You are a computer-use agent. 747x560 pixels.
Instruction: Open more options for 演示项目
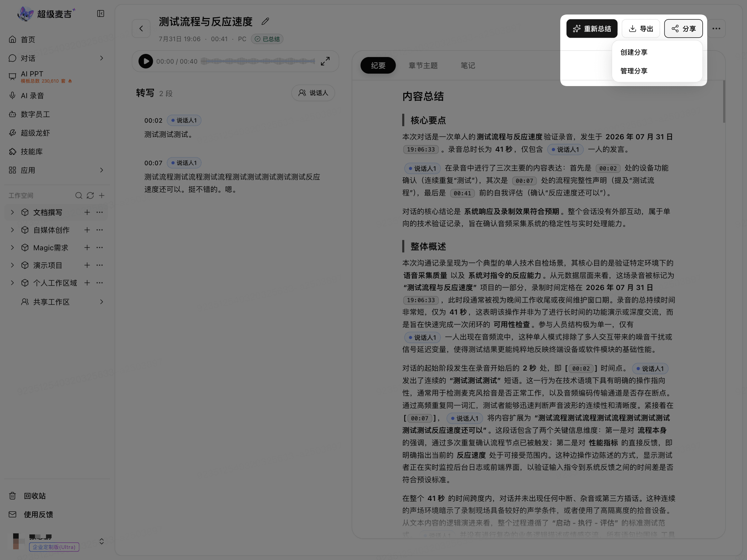click(x=100, y=265)
